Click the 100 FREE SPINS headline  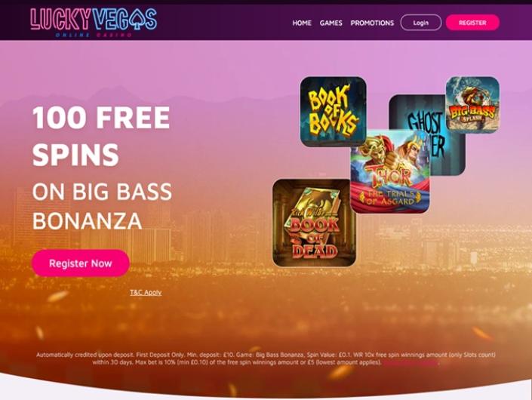(x=101, y=136)
